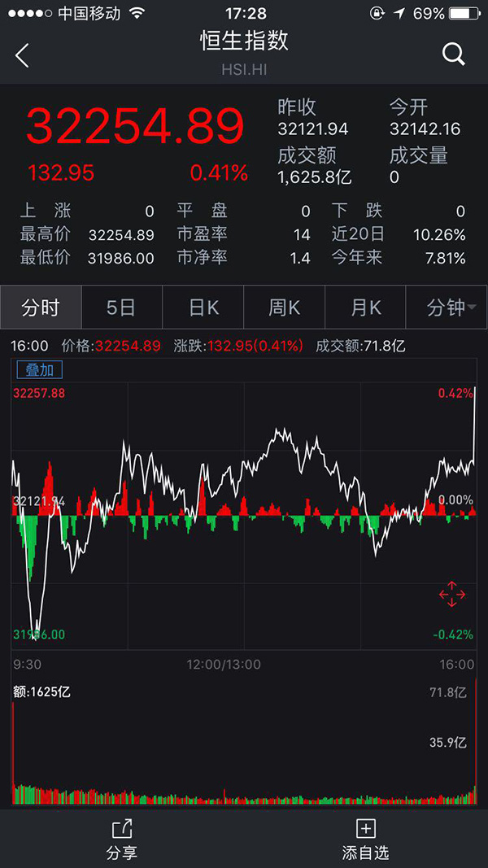Viewport: 488px width, 868px height.
Task: Tap the 今开 value 32142.16
Action: (425, 129)
